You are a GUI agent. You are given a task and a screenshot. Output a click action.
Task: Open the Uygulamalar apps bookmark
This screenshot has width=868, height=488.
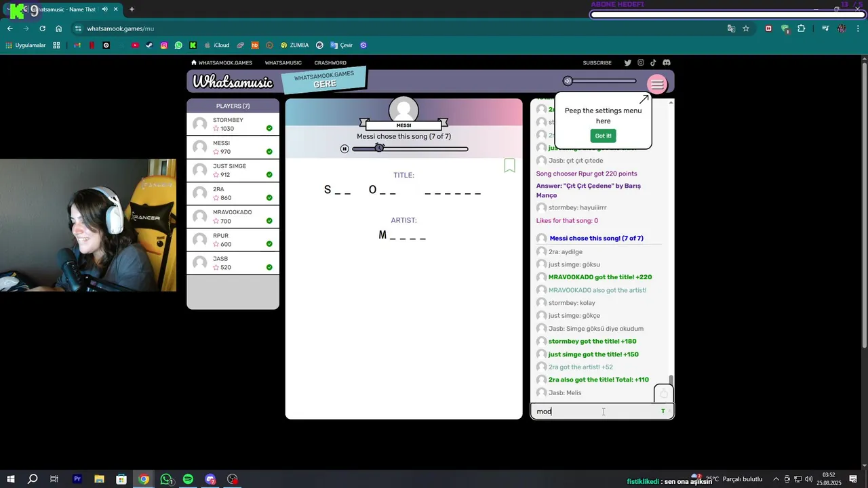[x=25, y=45]
